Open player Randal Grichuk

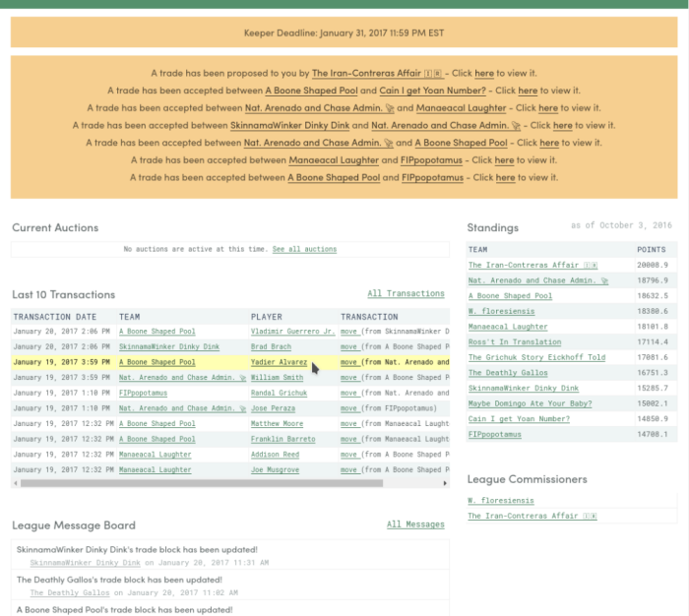tap(279, 393)
